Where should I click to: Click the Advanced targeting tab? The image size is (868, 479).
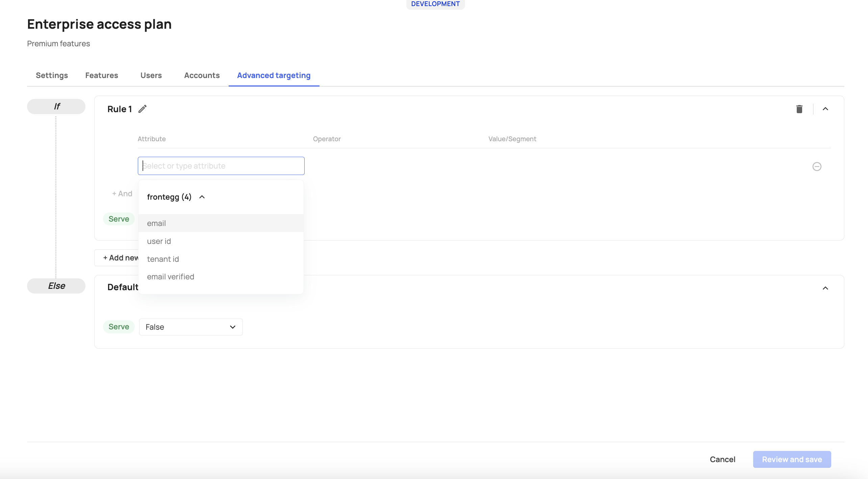click(x=274, y=75)
